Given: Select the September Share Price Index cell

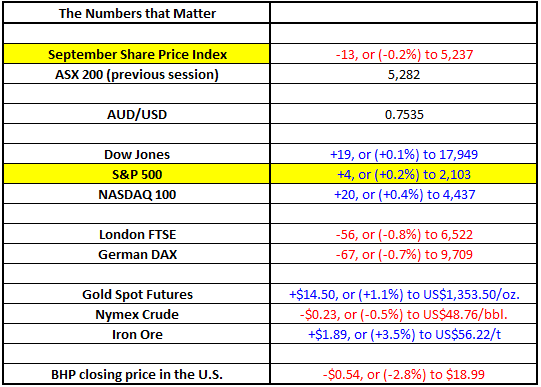Looking at the screenshot, I should [x=137, y=54].
